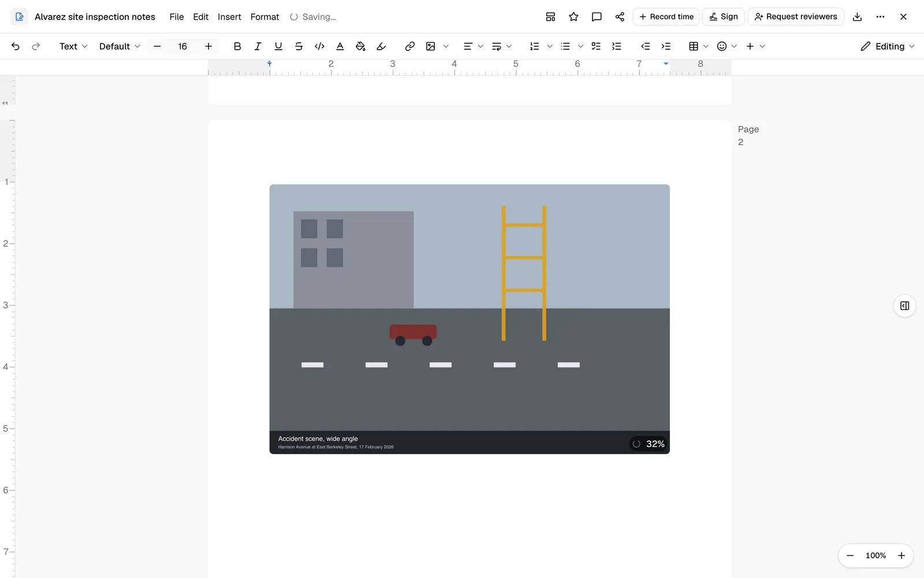Viewport: 924px width, 578px height.
Task: Click the numbered checklist icon
Action: (x=617, y=46)
